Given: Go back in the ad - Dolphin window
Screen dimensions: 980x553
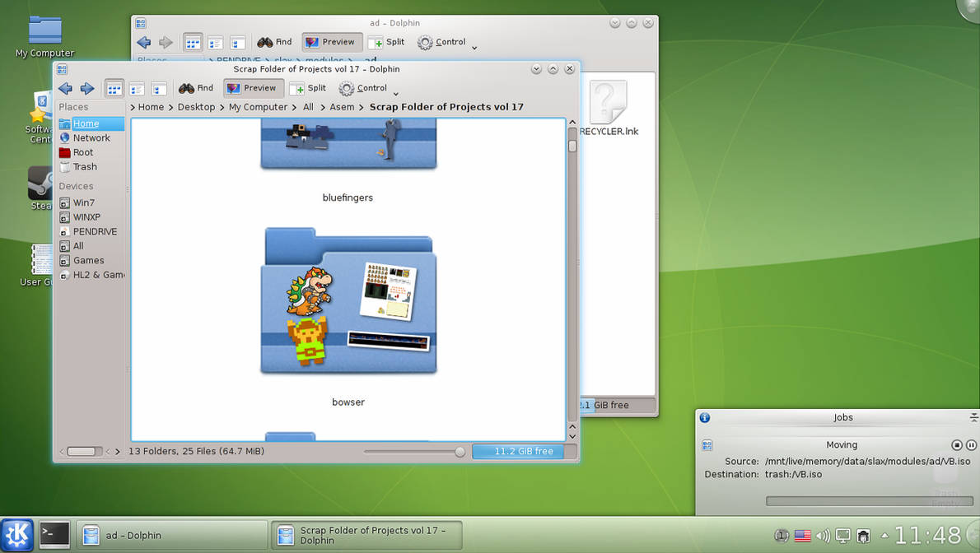Looking at the screenshot, I should click(x=144, y=42).
